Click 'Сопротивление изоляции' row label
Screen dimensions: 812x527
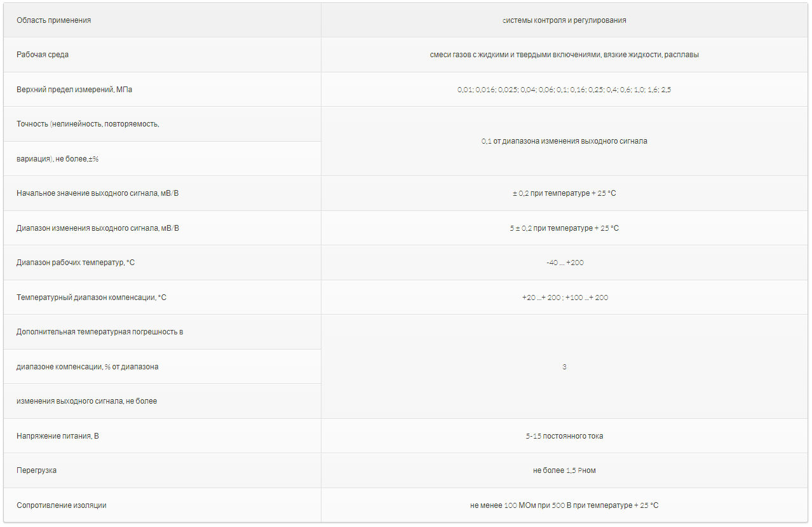coord(62,505)
